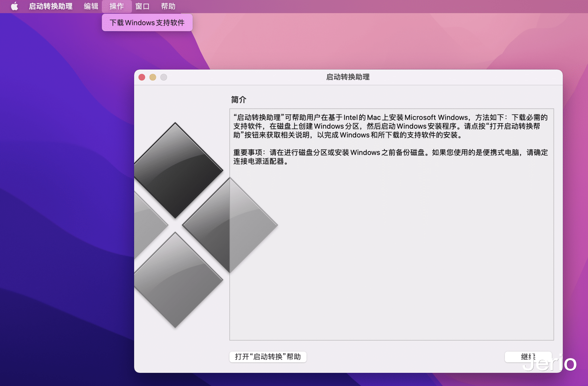Viewport: 588px width, 386px height.
Task: Open the 窗口 menu
Action: [142, 6]
